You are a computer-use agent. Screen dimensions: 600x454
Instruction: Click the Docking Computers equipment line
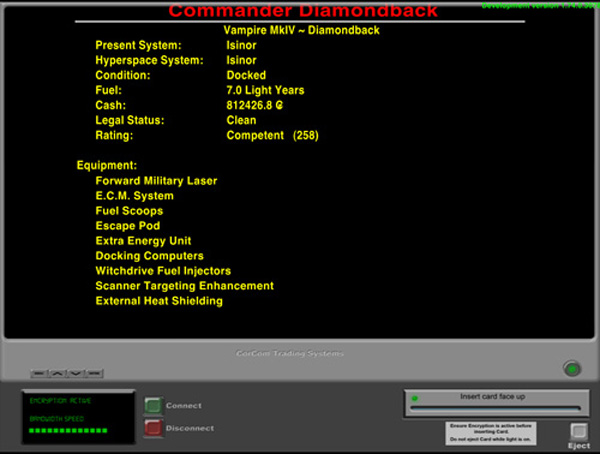click(x=149, y=256)
